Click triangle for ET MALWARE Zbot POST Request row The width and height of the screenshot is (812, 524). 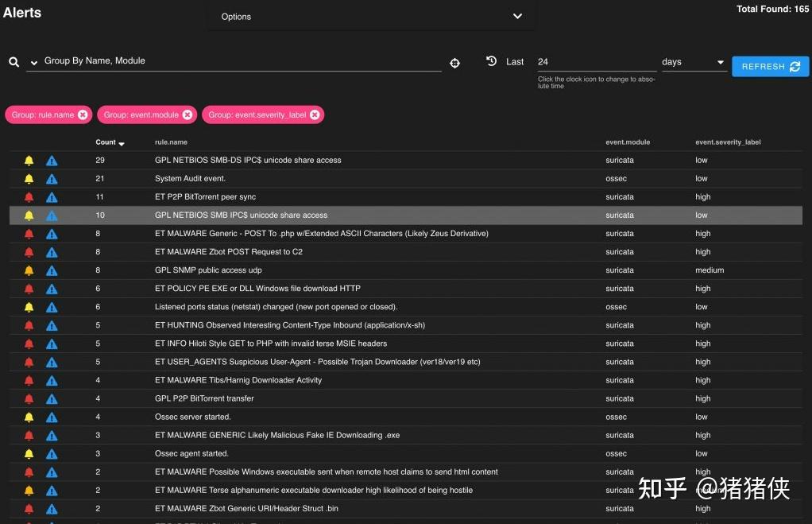(x=52, y=252)
